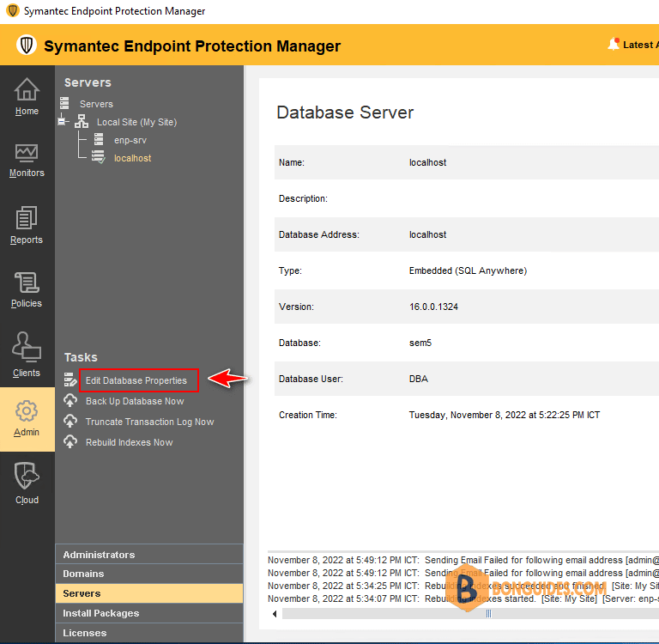Screen dimensions: 659x644
Task: Click the Database User value DBA
Action: coord(419,379)
